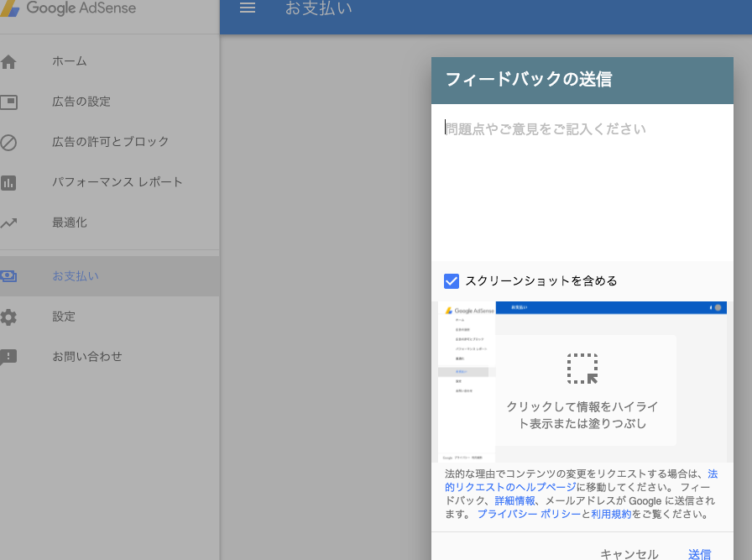Click the home icon in sidebar
The height and width of the screenshot is (560, 752).
[8, 61]
